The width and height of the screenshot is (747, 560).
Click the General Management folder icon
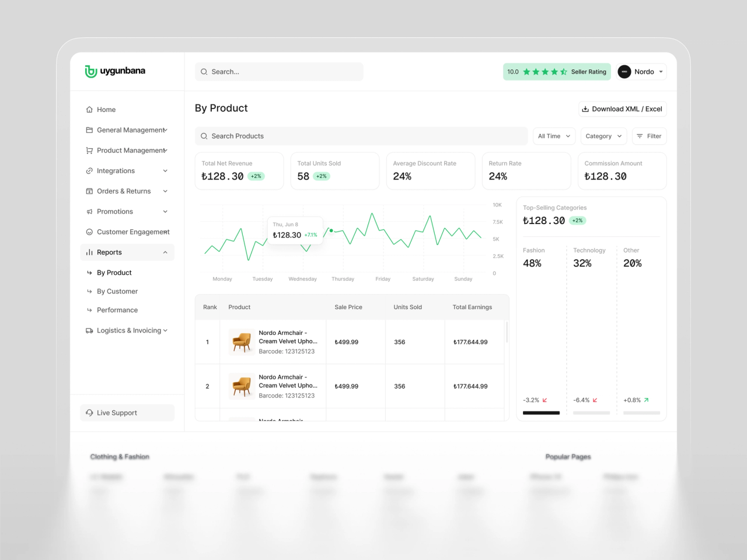(x=89, y=130)
